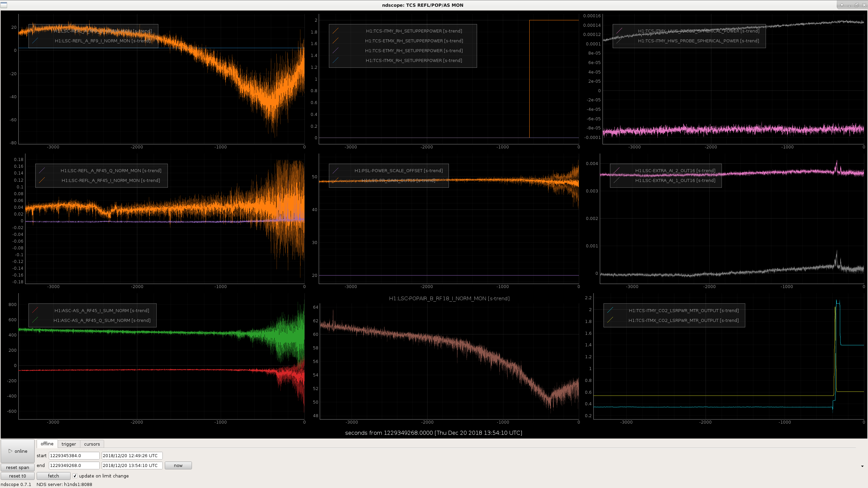
Task: Toggle the update on limit change checkbox
Action: click(x=75, y=476)
